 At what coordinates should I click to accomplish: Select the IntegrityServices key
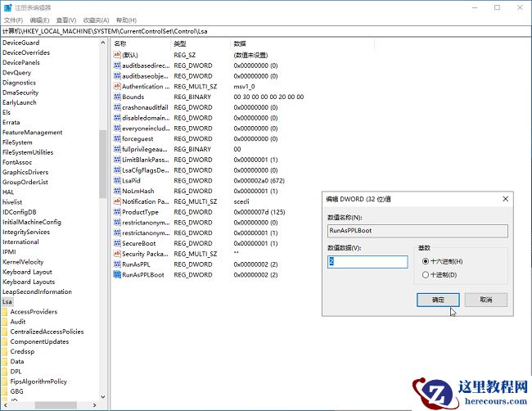pos(26,232)
